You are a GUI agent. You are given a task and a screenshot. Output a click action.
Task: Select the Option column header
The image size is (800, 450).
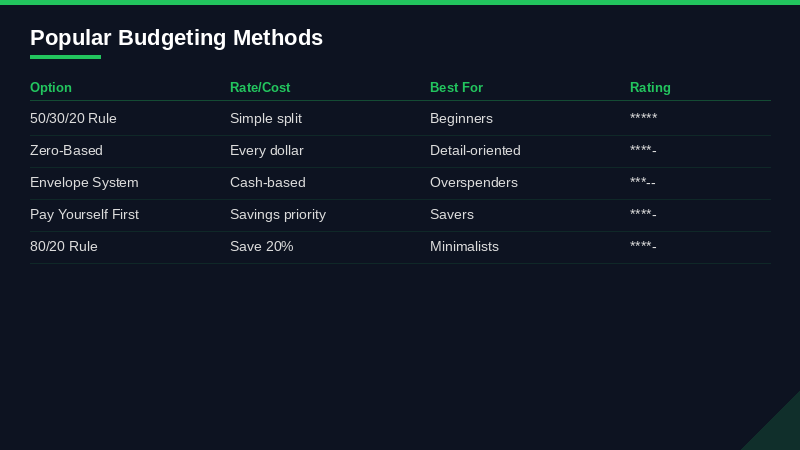click(51, 88)
